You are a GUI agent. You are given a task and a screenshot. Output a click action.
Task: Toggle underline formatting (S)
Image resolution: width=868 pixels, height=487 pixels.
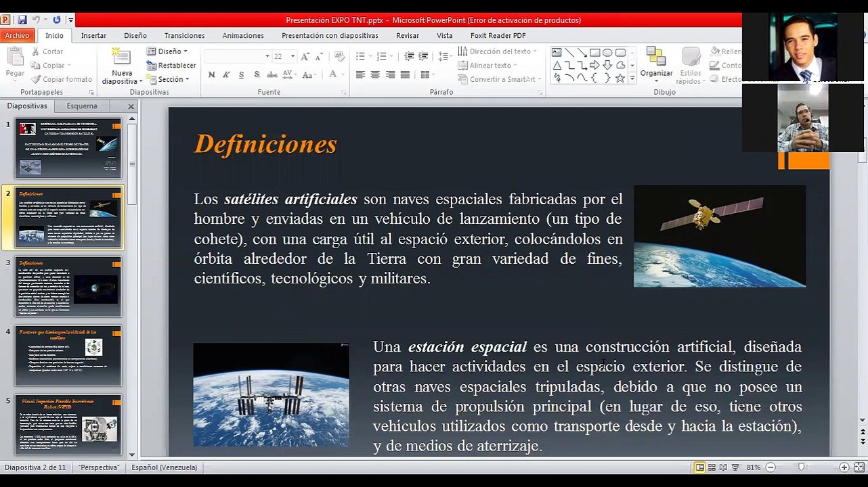[x=241, y=74]
